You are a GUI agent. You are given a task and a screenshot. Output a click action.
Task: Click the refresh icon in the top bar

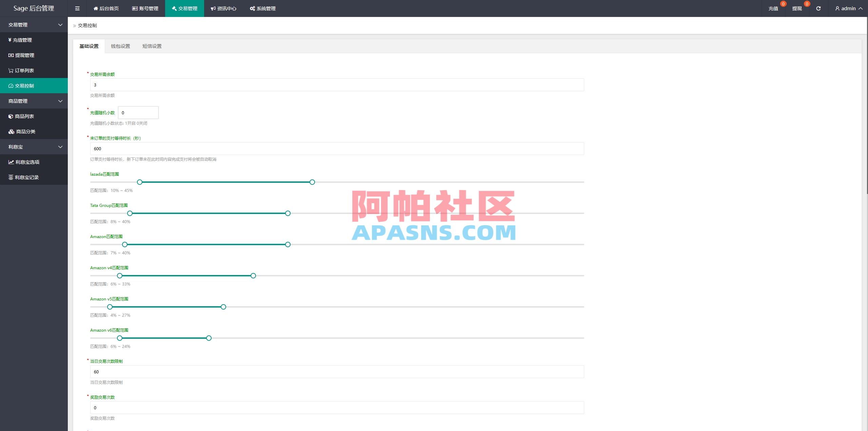818,8
